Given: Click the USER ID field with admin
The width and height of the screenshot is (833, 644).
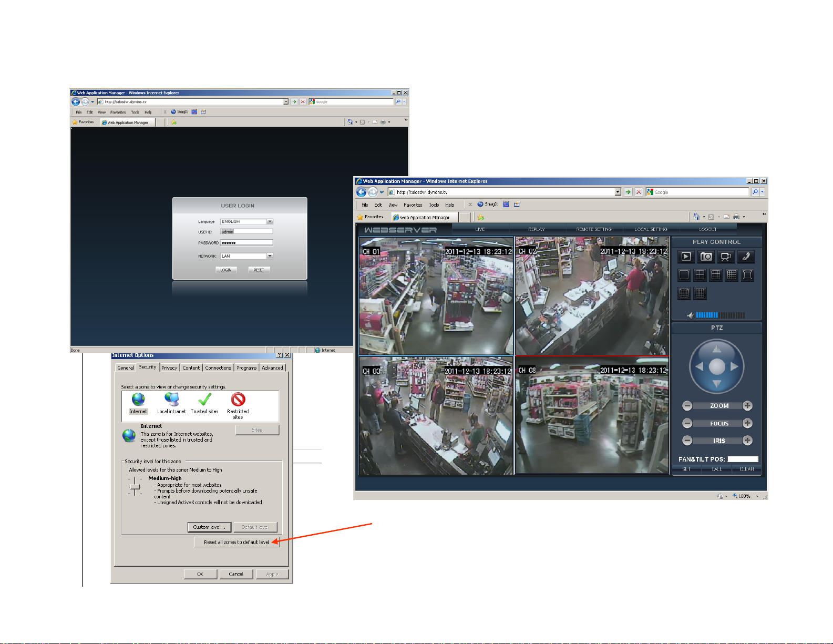Looking at the screenshot, I should point(246,231).
